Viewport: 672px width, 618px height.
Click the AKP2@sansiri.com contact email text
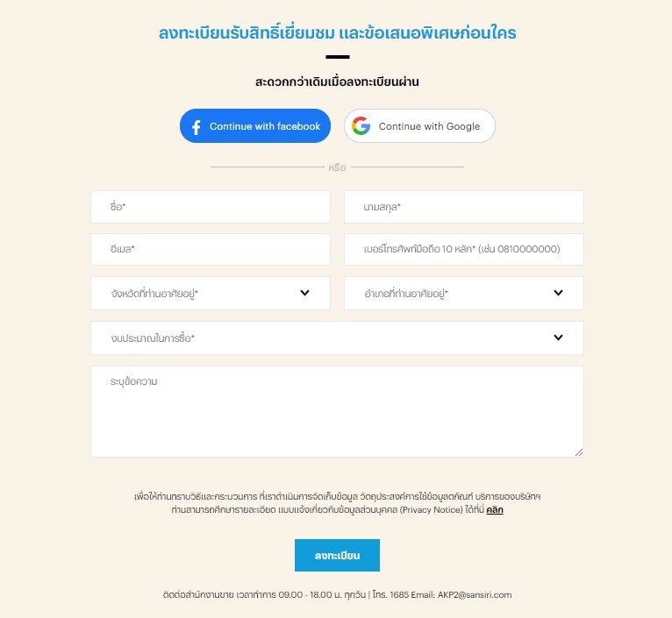click(x=475, y=595)
